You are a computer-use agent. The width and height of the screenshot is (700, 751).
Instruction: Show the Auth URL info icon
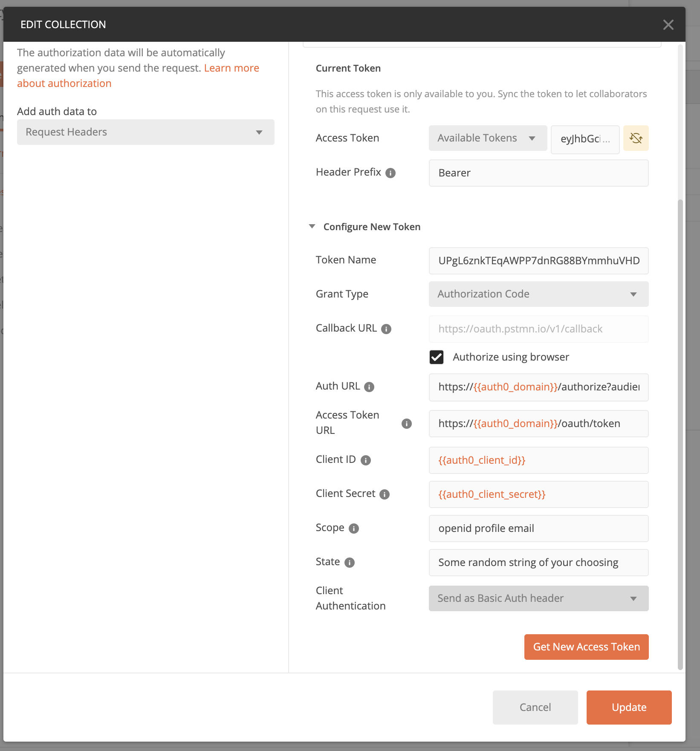(369, 387)
